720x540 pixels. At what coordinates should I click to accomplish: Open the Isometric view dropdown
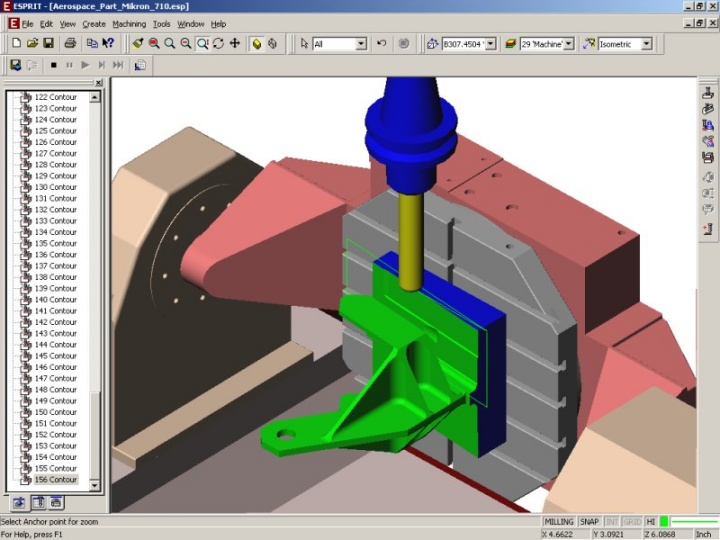646,44
